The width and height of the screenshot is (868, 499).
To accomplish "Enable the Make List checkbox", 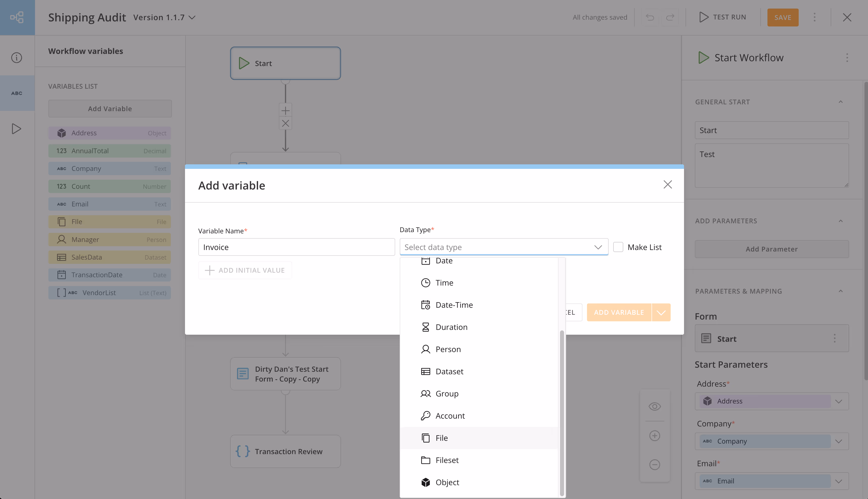I will click(x=618, y=247).
